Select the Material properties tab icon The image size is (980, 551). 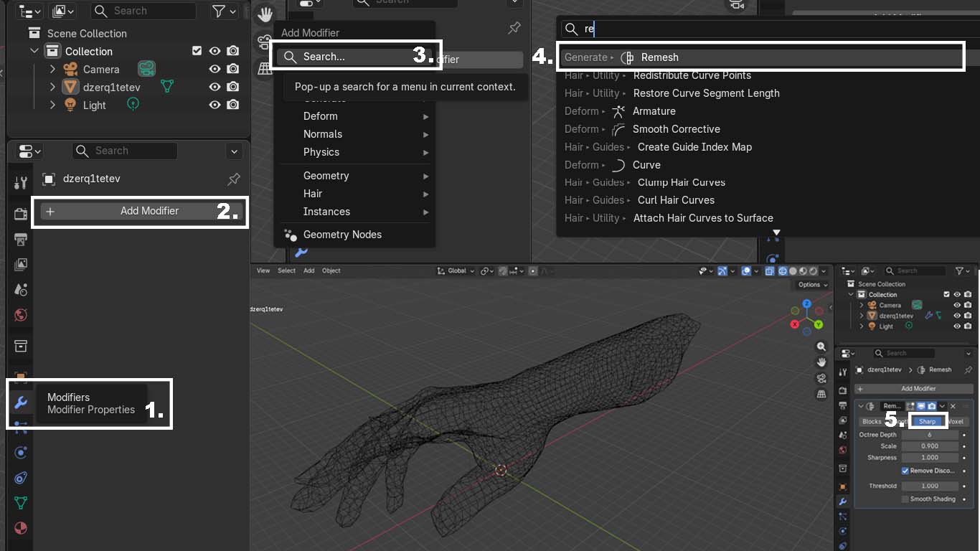21,527
